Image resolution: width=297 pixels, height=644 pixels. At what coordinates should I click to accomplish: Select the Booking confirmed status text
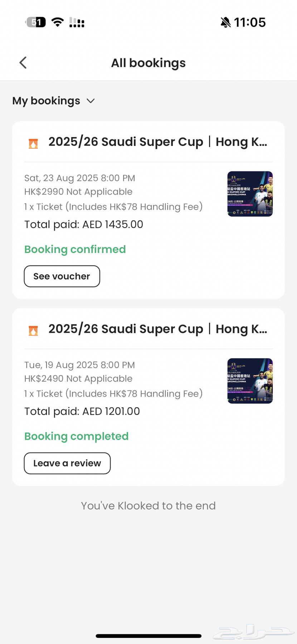(x=75, y=249)
